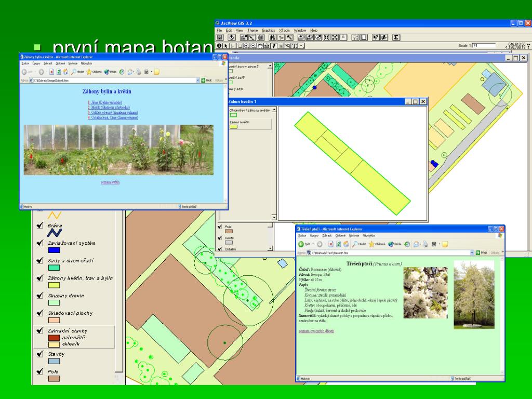Image resolution: width=532 pixels, height=399 pixels.
Task: Click scroll-down arrow of Záhon kvetin 1 legend
Action: [274, 217]
